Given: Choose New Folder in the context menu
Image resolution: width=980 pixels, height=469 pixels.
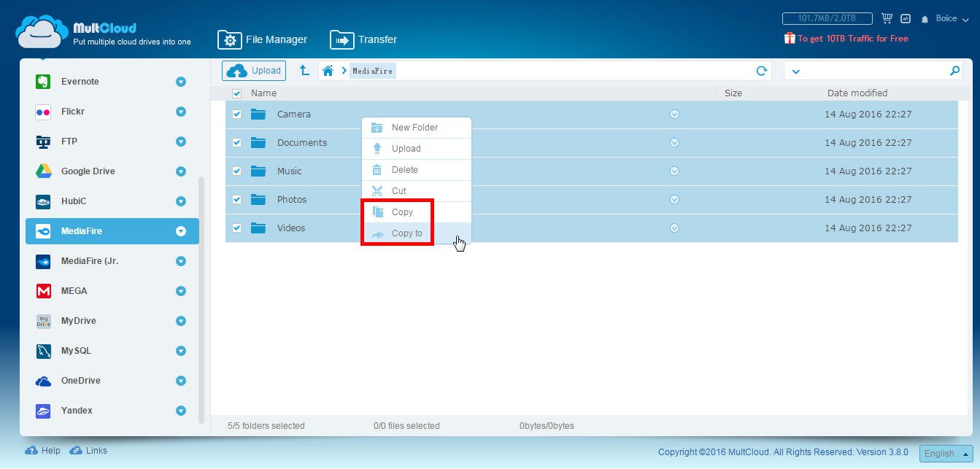Looking at the screenshot, I should pyautogui.click(x=417, y=128).
